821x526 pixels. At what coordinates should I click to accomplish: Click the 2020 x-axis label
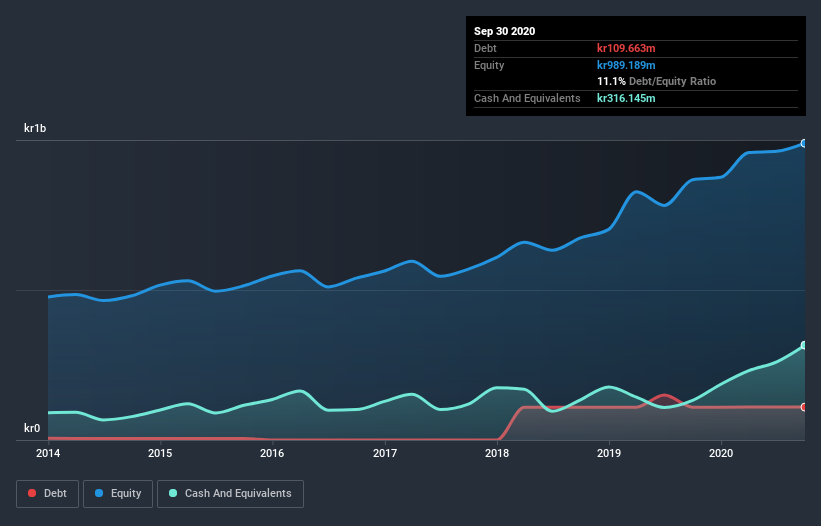(x=721, y=453)
